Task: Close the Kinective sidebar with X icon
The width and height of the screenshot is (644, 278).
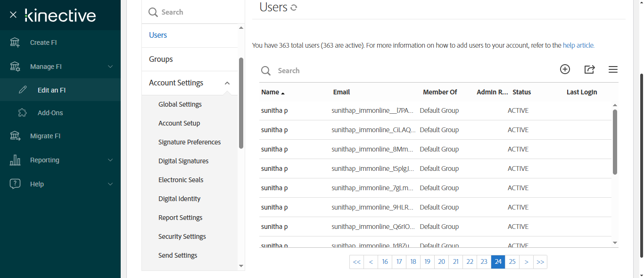Action: pyautogui.click(x=13, y=15)
